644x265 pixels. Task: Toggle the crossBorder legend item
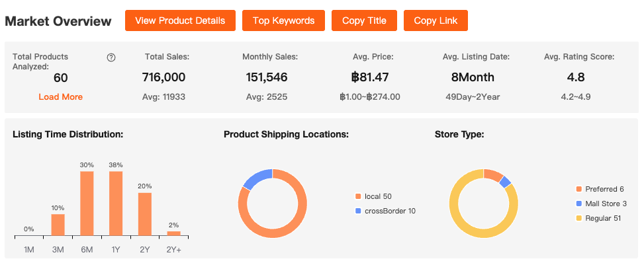click(x=385, y=211)
